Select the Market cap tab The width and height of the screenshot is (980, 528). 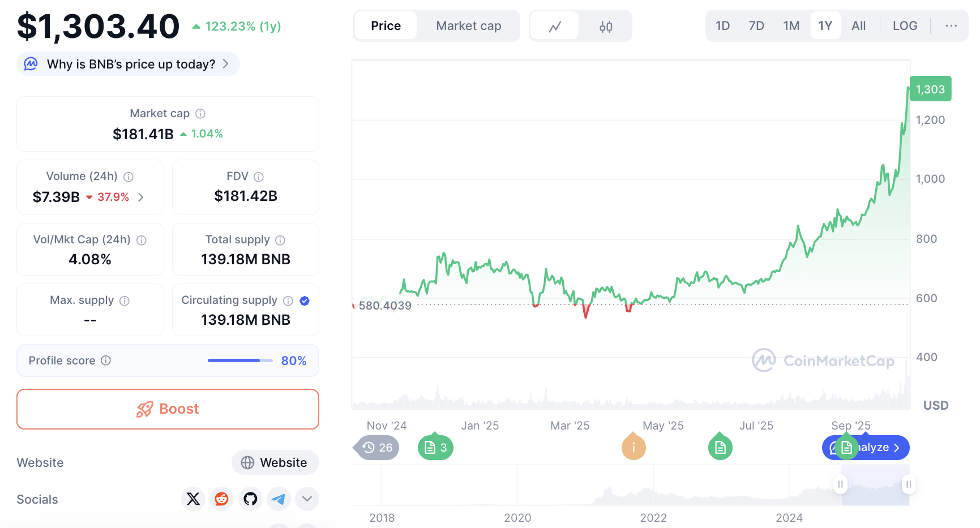pos(468,26)
